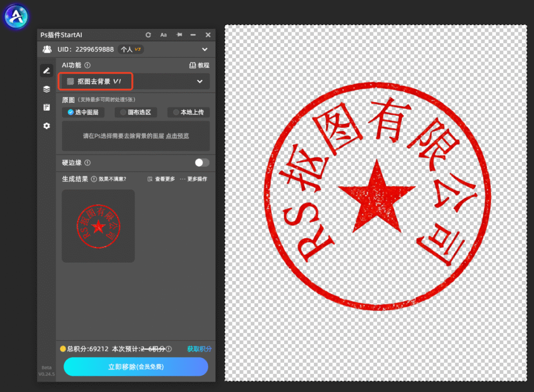Click the refresh icon in the panel title bar
Screen dimensions: 534x392
148,35
